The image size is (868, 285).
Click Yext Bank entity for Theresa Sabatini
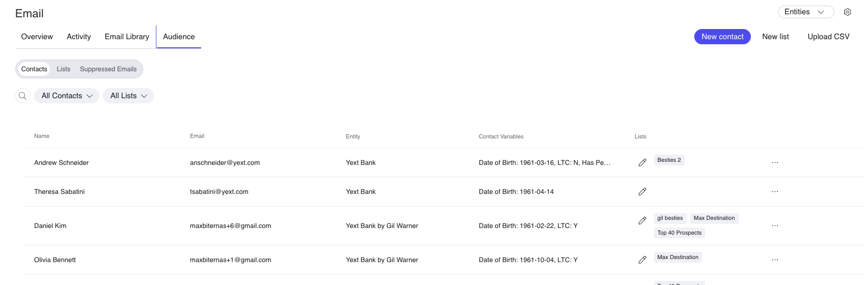361,192
